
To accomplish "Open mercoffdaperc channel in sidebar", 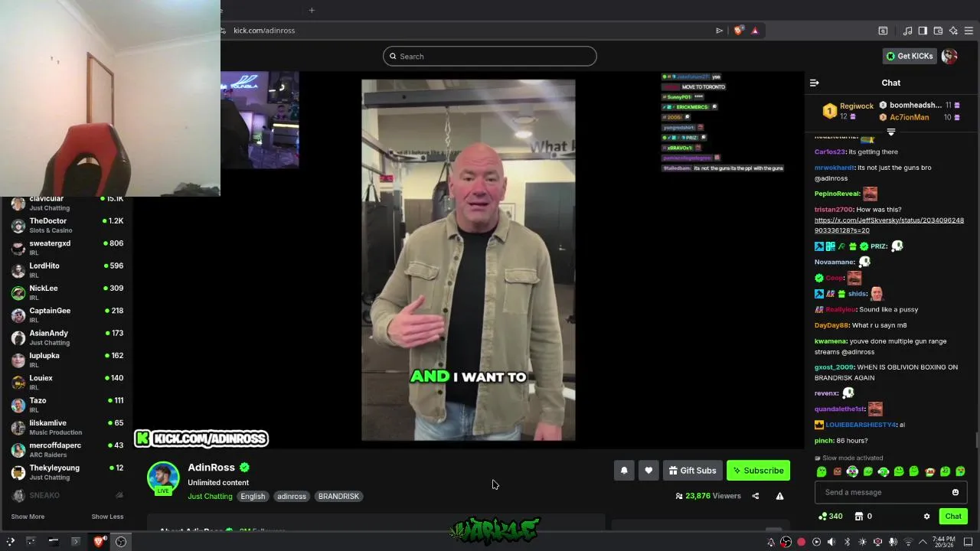I will (67, 449).
